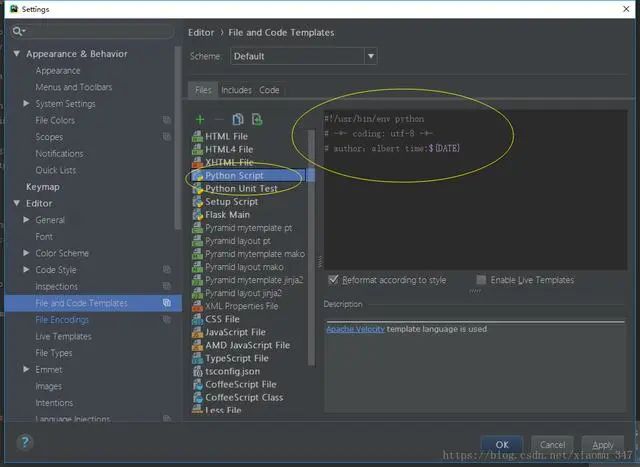Image resolution: width=640 pixels, height=467 pixels.
Task: Click in the template code editor area
Action: pyautogui.click(x=476, y=190)
